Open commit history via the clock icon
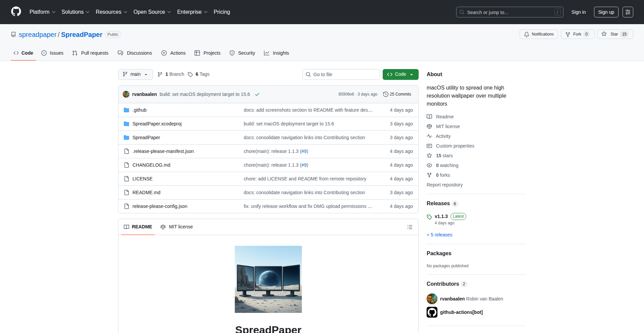644x333 pixels. point(385,94)
